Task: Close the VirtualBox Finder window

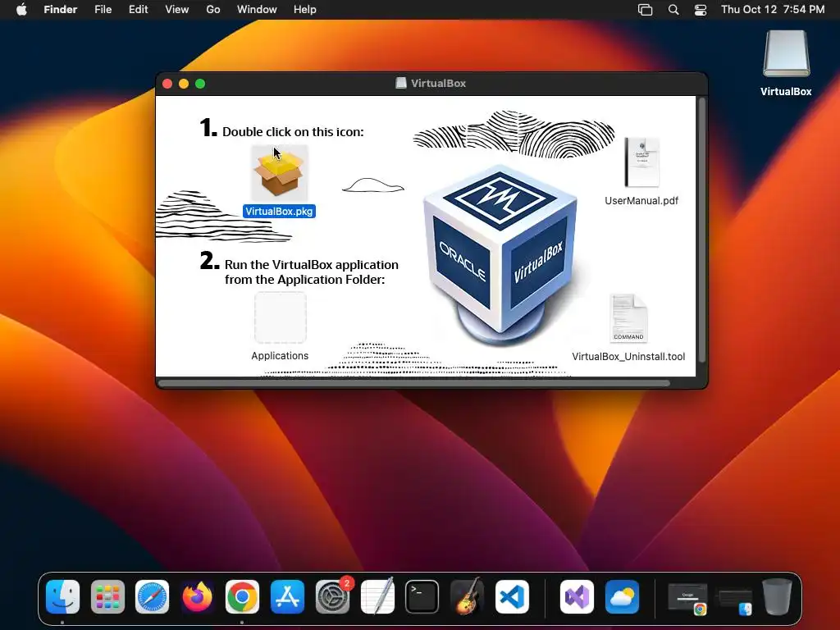Action: pos(167,84)
